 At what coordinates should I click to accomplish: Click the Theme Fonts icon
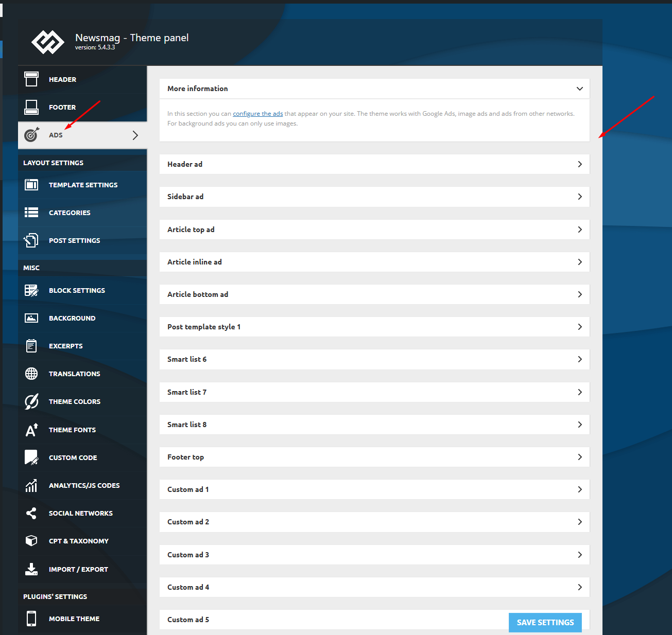click(x=31, y=430)
